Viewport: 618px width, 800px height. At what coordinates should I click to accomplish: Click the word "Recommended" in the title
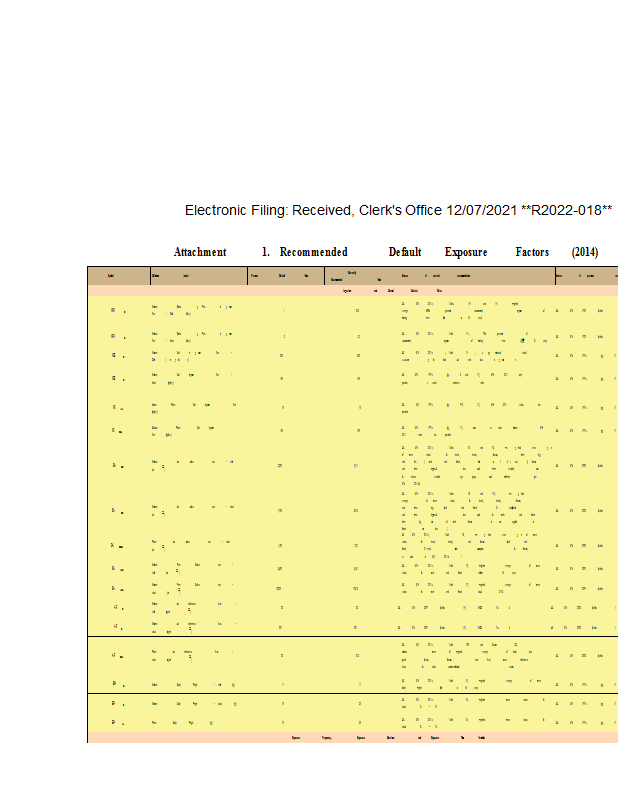tap(314, 252)
